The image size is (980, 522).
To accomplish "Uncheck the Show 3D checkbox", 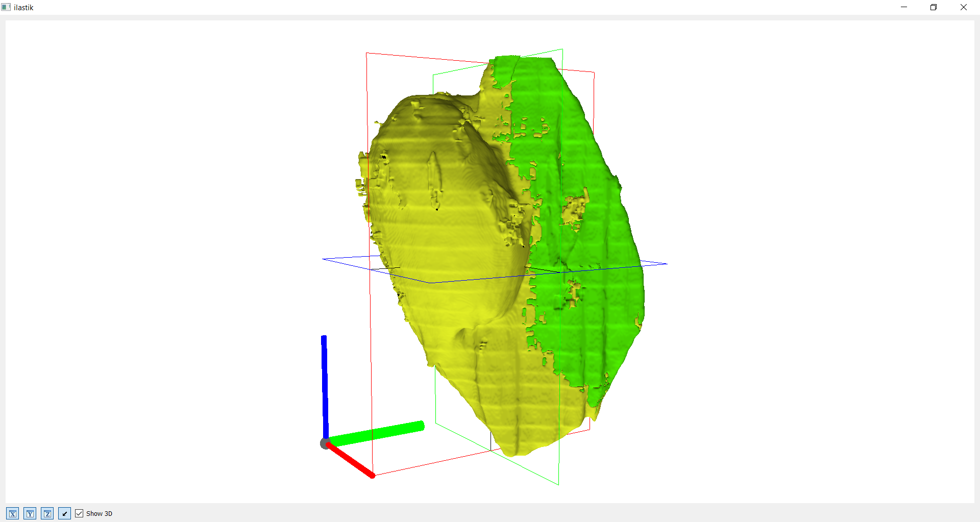I will click(79, 513).
